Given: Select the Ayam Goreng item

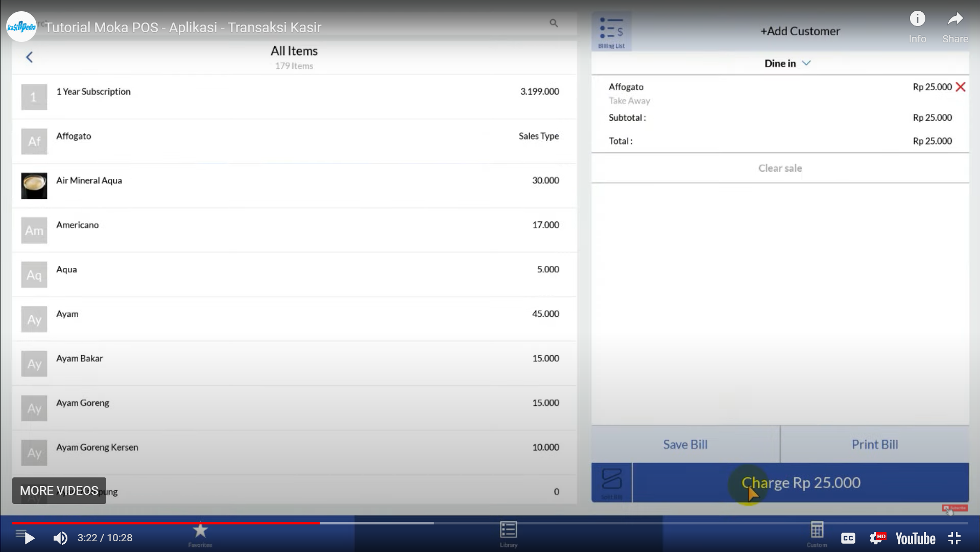Looking at the screenshot, I should click(x=294, y=408).
